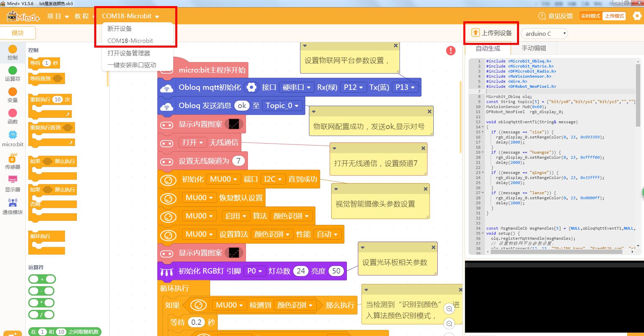Open the RGB灯 P0 pin dropdown
This screenshot has width=644, height=336.
[x=255, y=271]
